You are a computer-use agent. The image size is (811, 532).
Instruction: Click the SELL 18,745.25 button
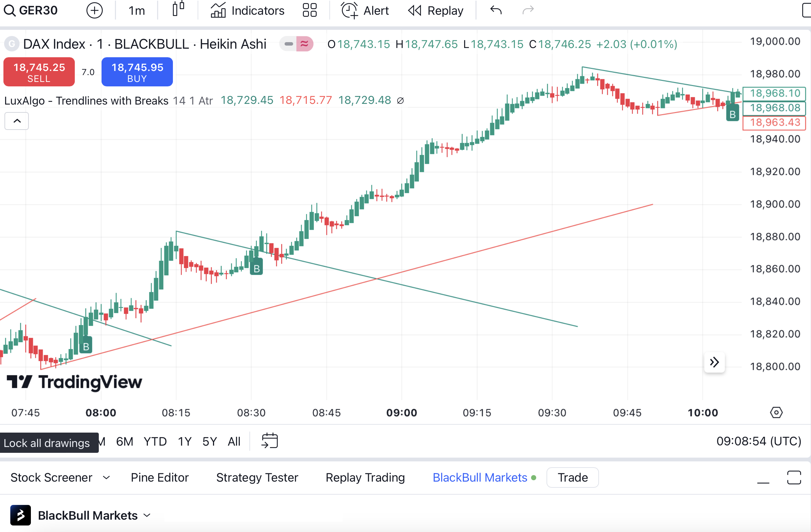coord(39,72)
